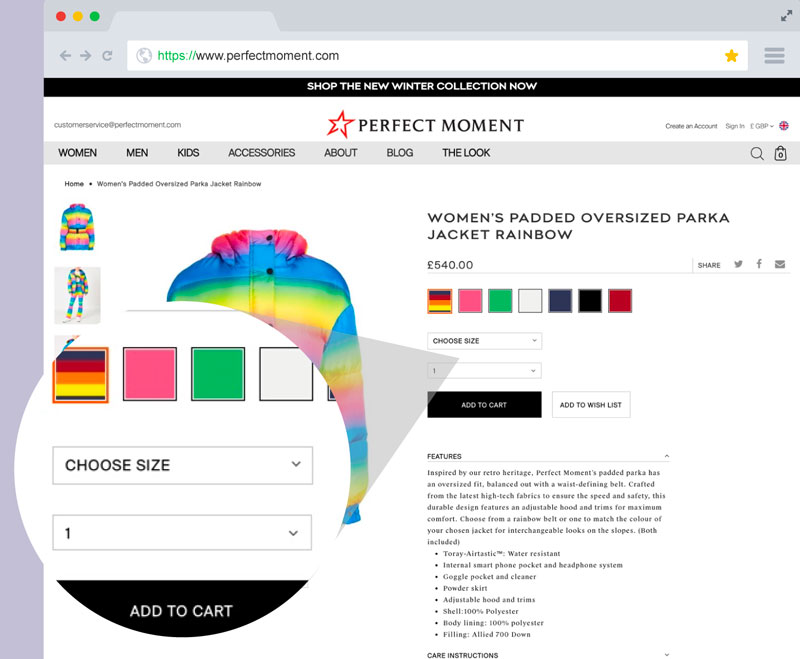The height and width of the screenshot is (659, 800).
Task: Click the product breadcrumb text
Action: (179, 184)
